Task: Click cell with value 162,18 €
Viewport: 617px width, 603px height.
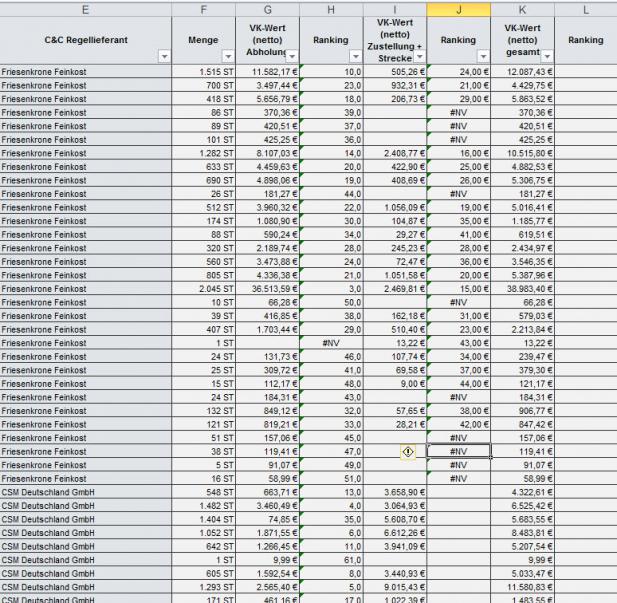Action: coord(395,316)
